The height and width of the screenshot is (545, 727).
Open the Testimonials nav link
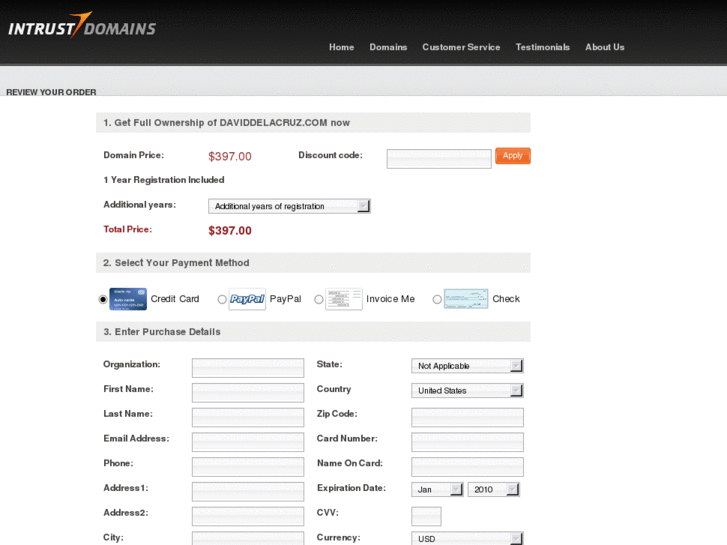point(542,47)
